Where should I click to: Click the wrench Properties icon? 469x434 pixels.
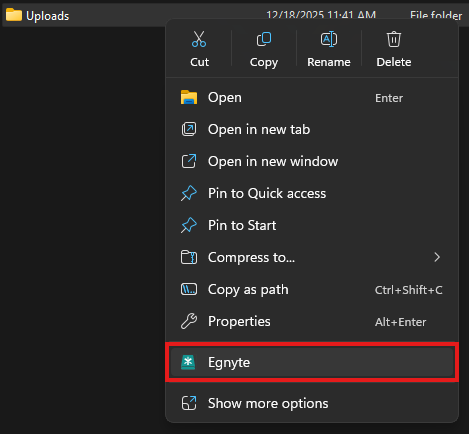(x=189, y=321)
